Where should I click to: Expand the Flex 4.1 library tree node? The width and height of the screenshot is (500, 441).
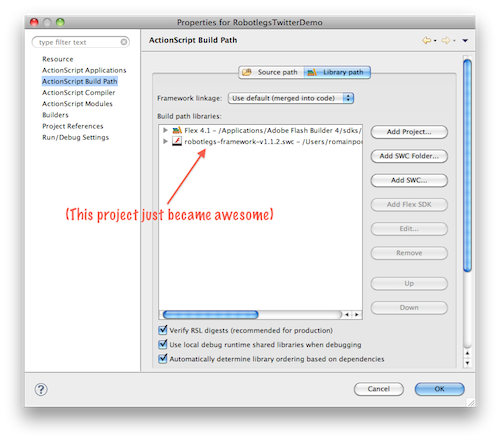165,130
